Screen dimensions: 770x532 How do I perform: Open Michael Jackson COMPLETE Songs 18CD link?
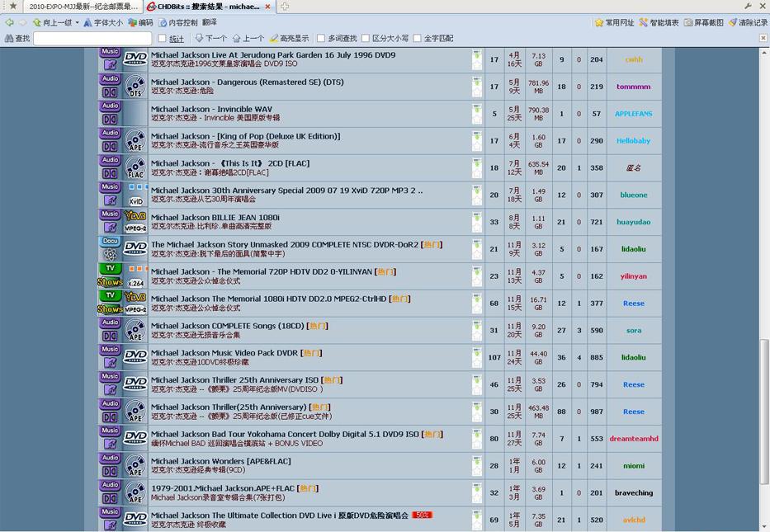tap(227, 326)
